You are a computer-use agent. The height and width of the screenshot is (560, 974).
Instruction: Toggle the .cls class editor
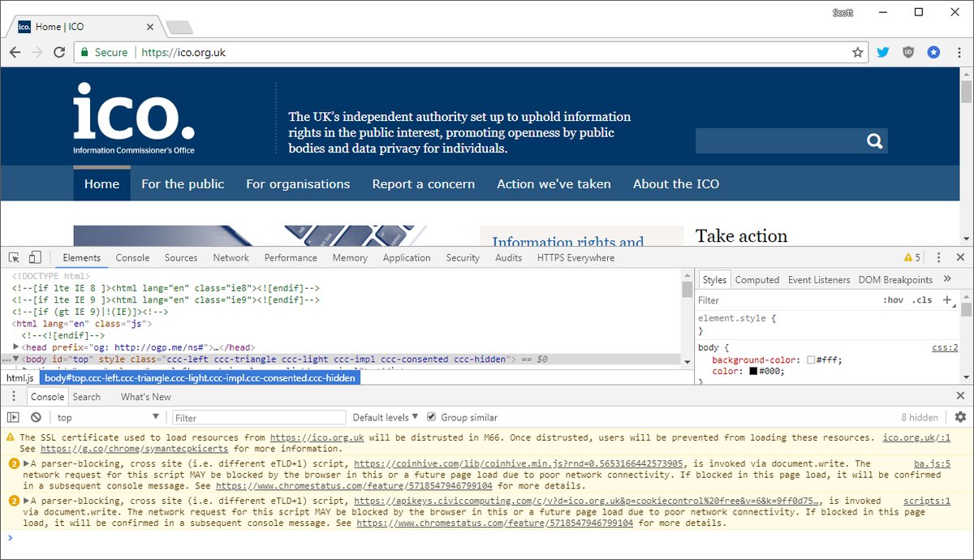(922, 300)
